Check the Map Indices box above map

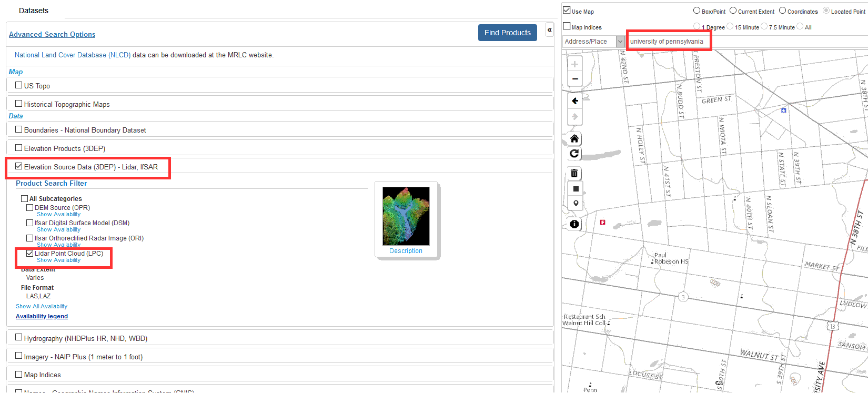[x=567, y=26]
